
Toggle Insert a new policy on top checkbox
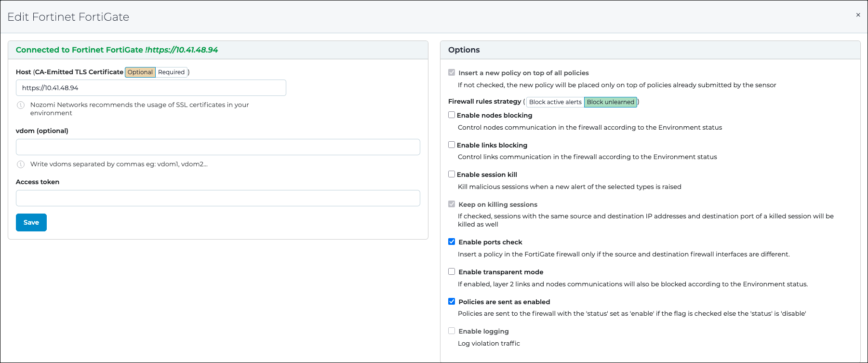click(x=452, y=72)
